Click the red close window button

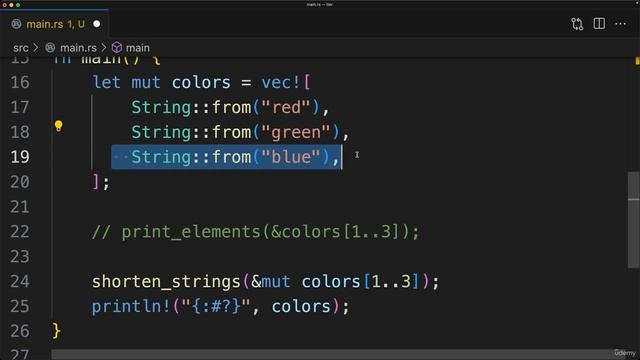click(x=4, y=5)
